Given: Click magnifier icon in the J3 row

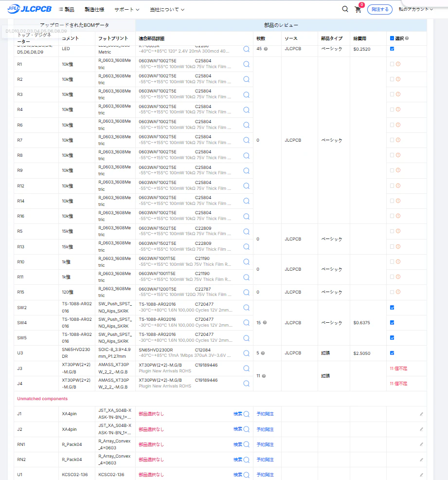Looking at the screenshot, I should pos(247,368).
